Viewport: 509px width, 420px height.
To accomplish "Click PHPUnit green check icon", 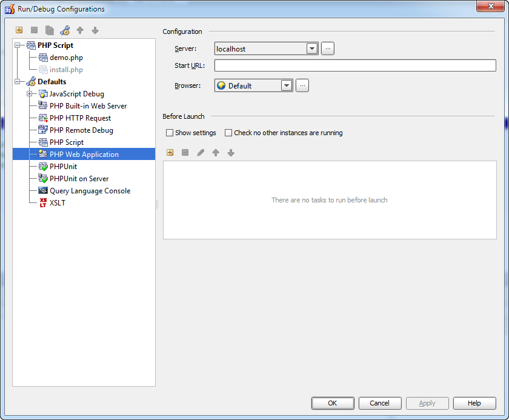I will point(43,167).
